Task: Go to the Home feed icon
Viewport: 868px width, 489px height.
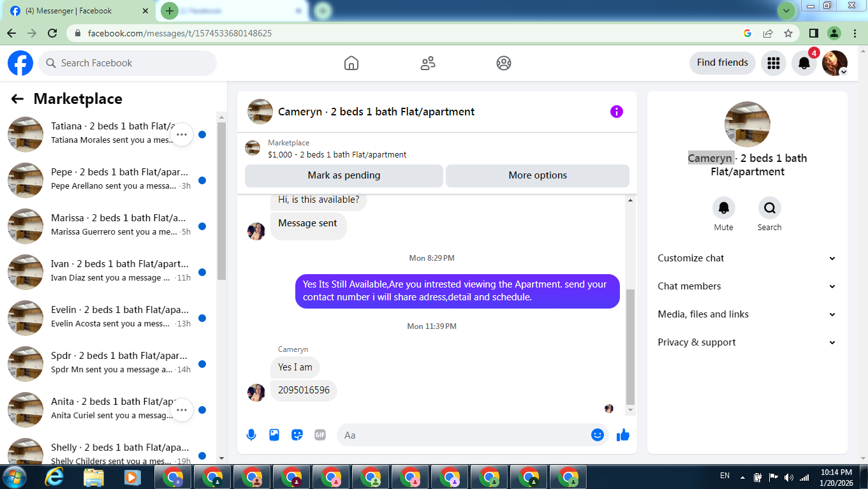Action: (x=351, y=63)
